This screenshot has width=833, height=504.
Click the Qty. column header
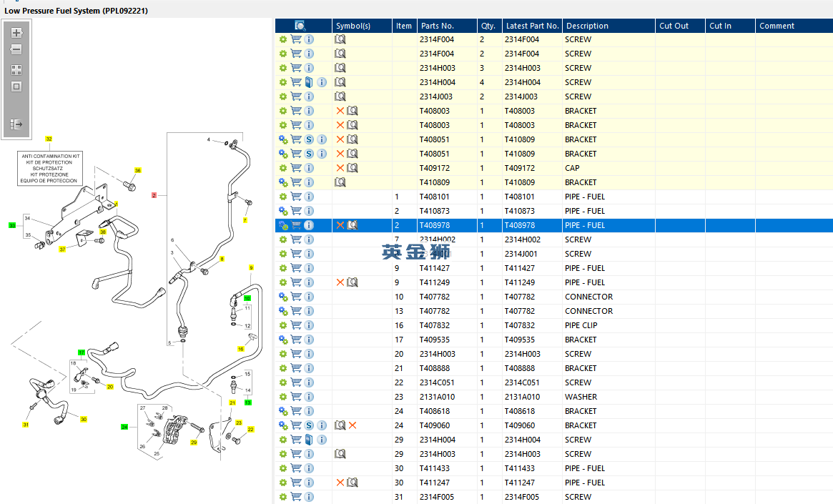point(488,26)
